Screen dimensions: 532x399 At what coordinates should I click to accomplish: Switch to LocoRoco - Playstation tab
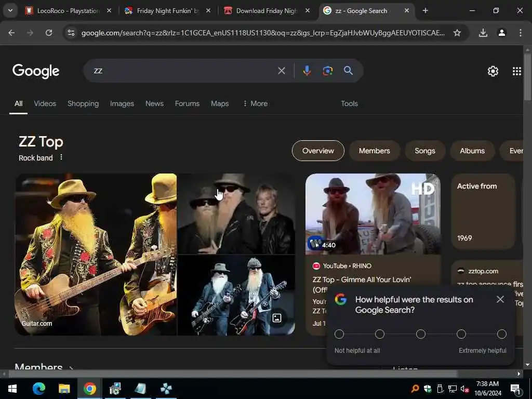point(68,11)
